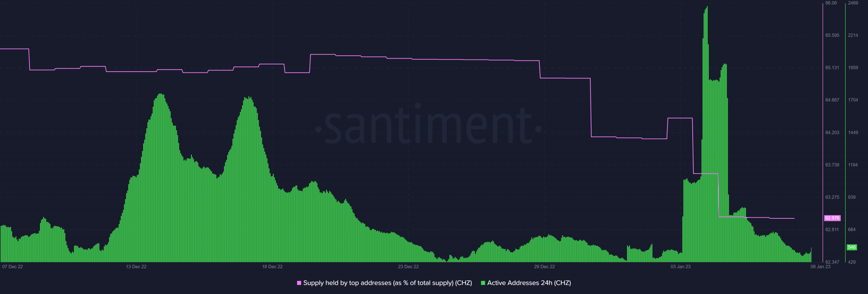Click the 23 Dec 22 date label
The height and width of the screenshot is (294, 868).
[408, 267]
